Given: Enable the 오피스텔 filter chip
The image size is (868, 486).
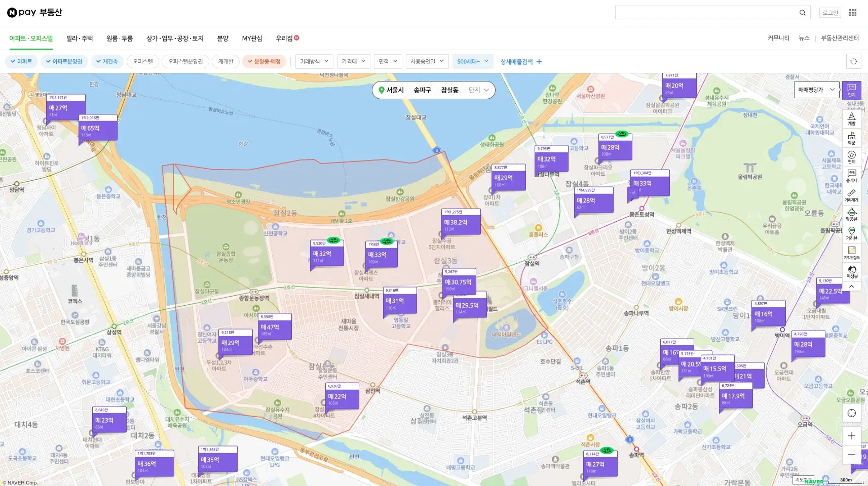Looking at the screenshot, I should [143, 61].
